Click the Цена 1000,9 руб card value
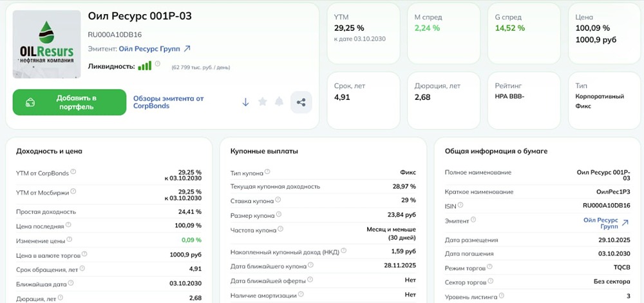Screen dimensions: 644x303 click(596, 40)
